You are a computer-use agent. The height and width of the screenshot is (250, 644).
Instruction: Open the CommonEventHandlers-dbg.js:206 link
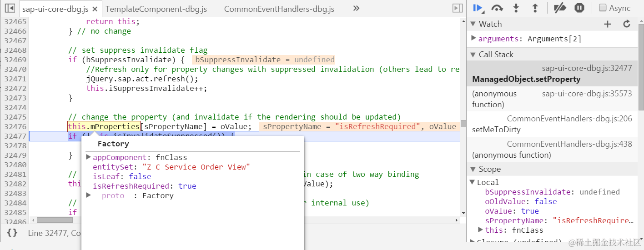569,119
